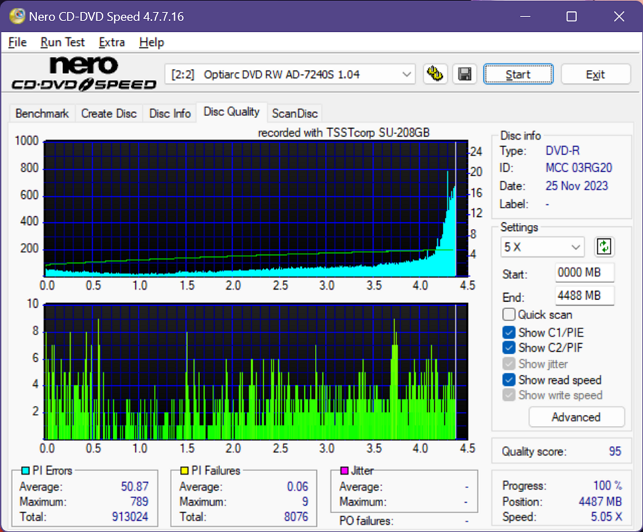Open the Help menu
The height and width of the screenshot is (532, 643).
coord(151,42)
